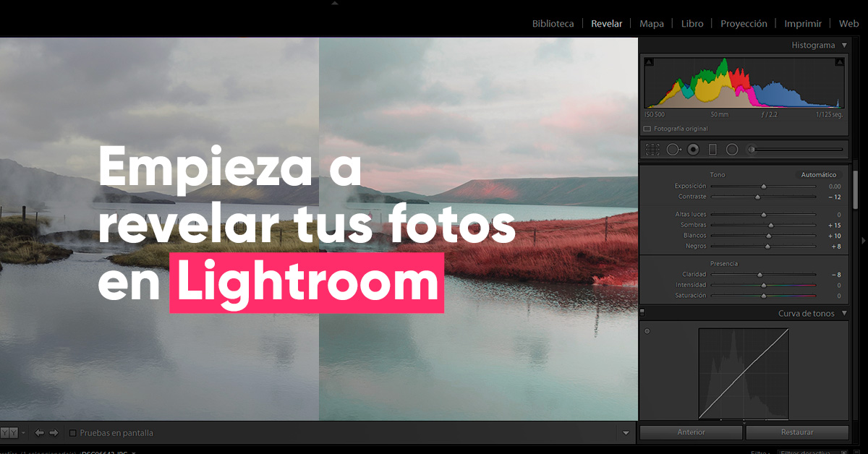Select the spot removal tool
This screenshot has height=454, width=868.
point(674,150)
